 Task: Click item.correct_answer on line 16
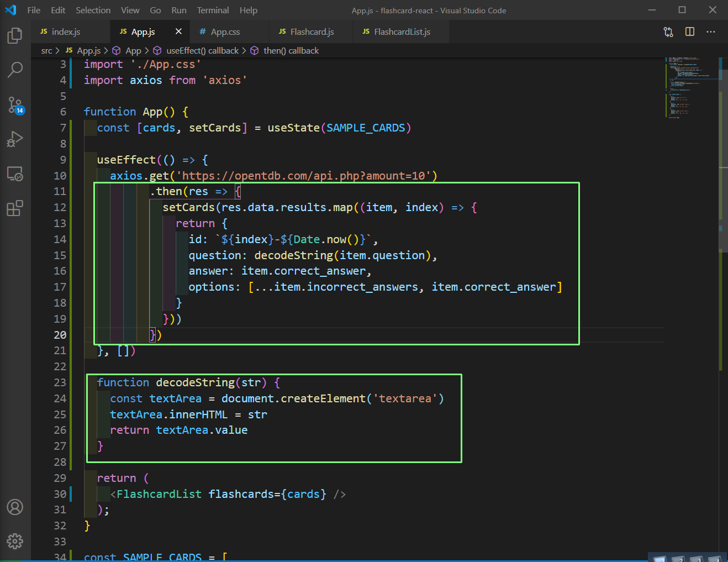[304, 271]
